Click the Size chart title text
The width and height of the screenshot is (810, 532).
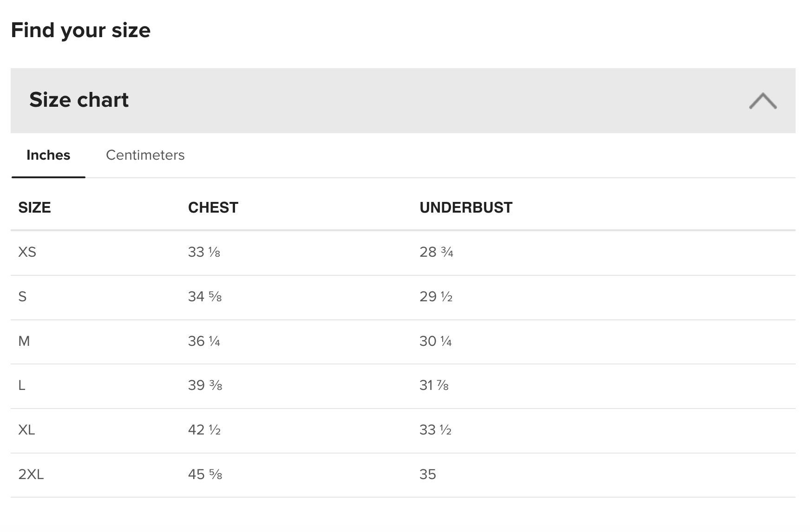point(79,100)
